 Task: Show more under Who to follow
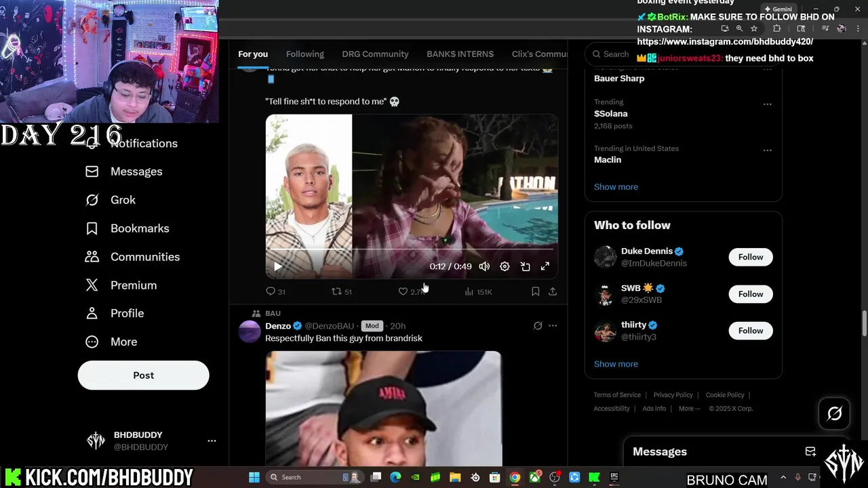616,364
